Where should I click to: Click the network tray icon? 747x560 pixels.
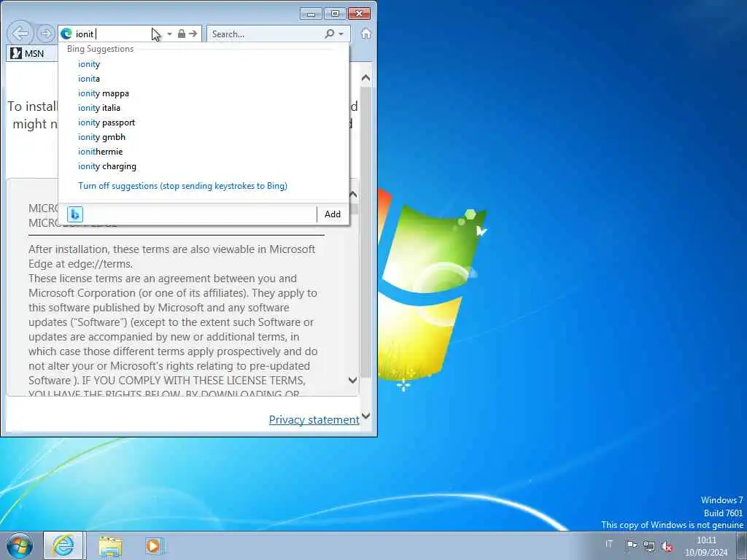(649, 545)
